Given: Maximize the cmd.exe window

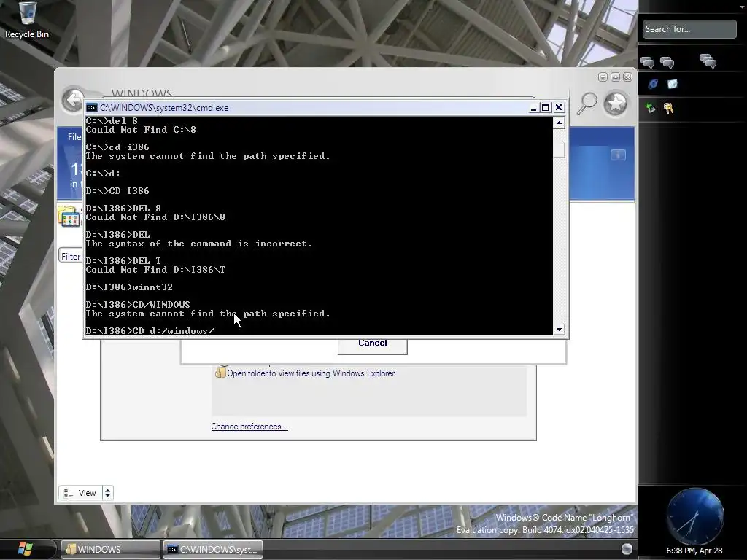Looking at the screenshot, I should [x=546, y=108].
